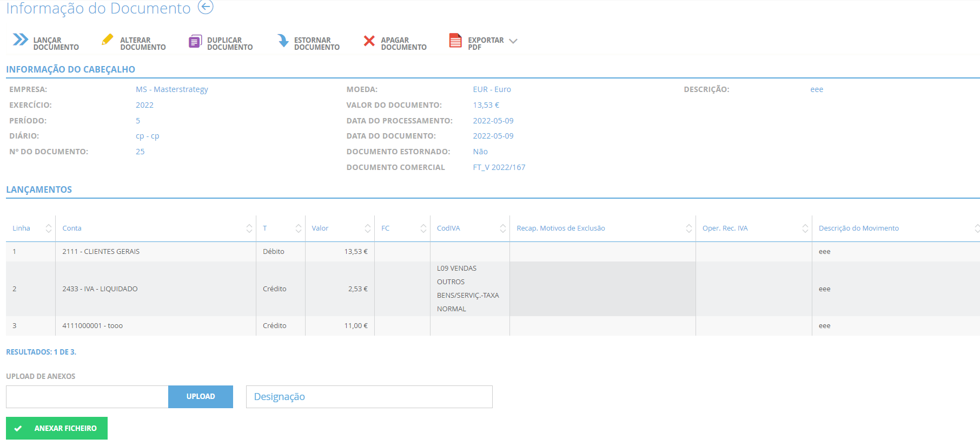Click the Exportar PDF file icon
The height and width of the screenshot is (445, 980).
(x=455, y=41)
